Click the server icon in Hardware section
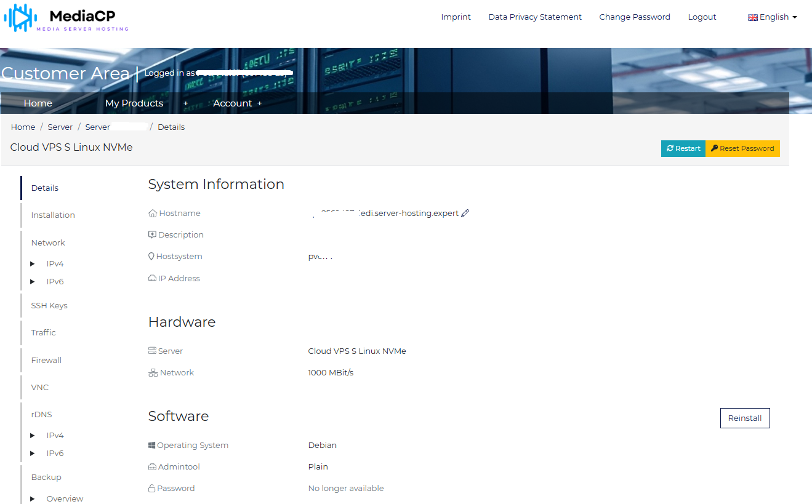Viewport: 812px width, 504px height. click(153, 351)
